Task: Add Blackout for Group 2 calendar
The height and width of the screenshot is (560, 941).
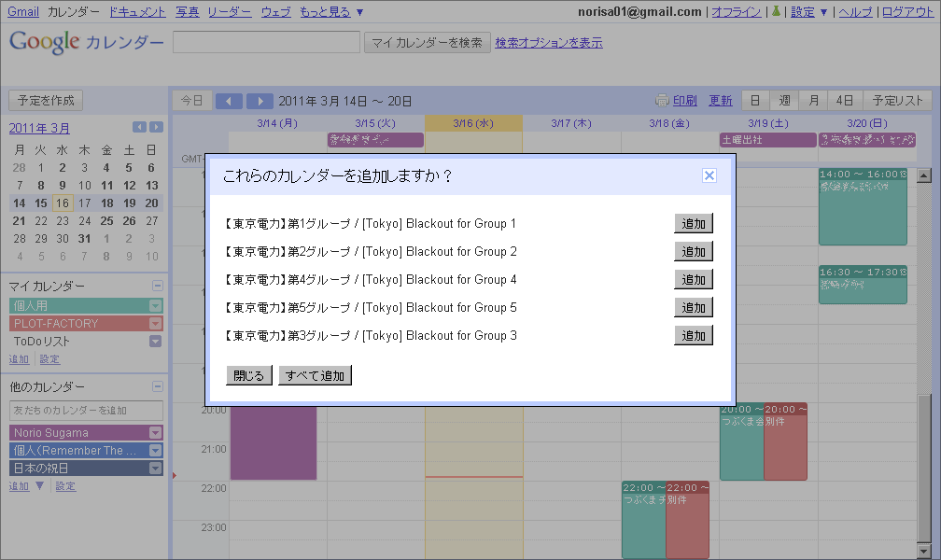Action: (693, 251)
